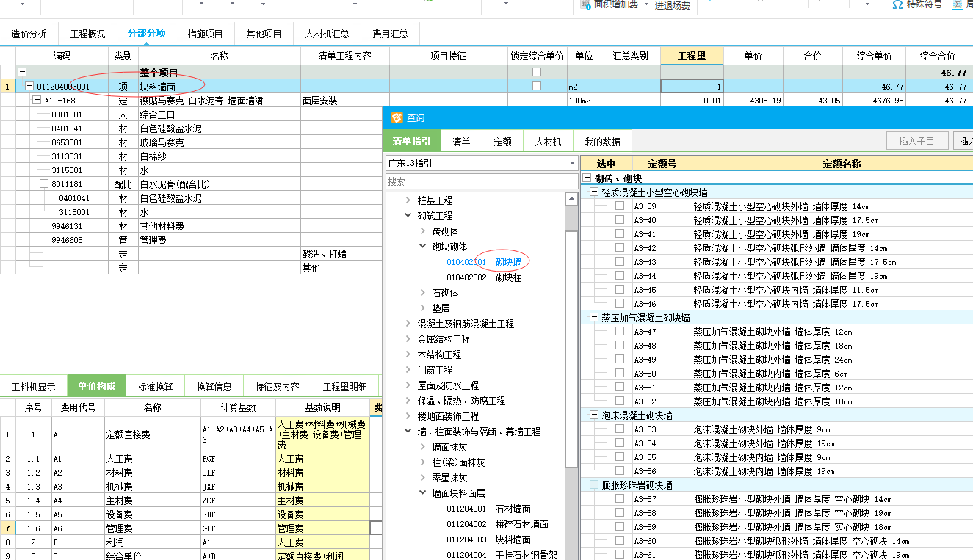Open the 换算信息 bottom tab
973x560 pixels.
coord(214,387)
